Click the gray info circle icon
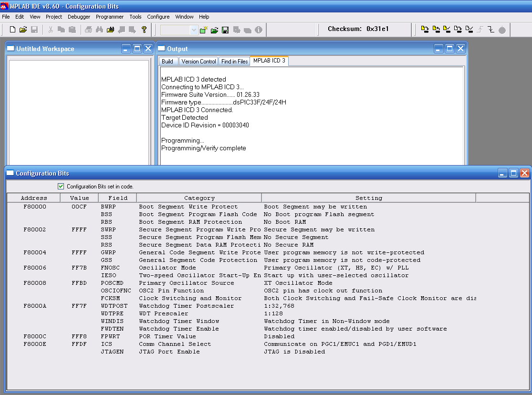532x395 pixels. click(259, 30)
